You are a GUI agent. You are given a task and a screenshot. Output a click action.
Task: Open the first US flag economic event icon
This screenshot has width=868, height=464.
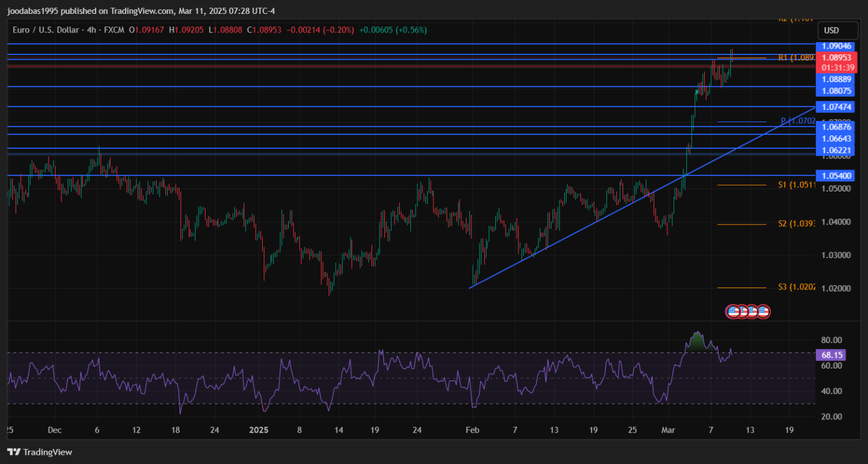733,311
